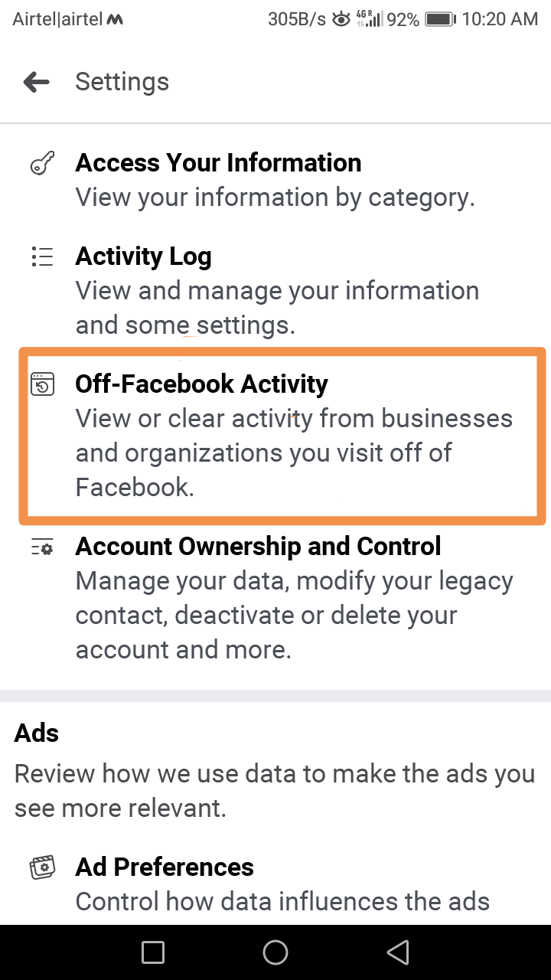This screenshot has width=551, height=980.
Task: Tap the Settings title in the header
Action: tap(122, 81)
